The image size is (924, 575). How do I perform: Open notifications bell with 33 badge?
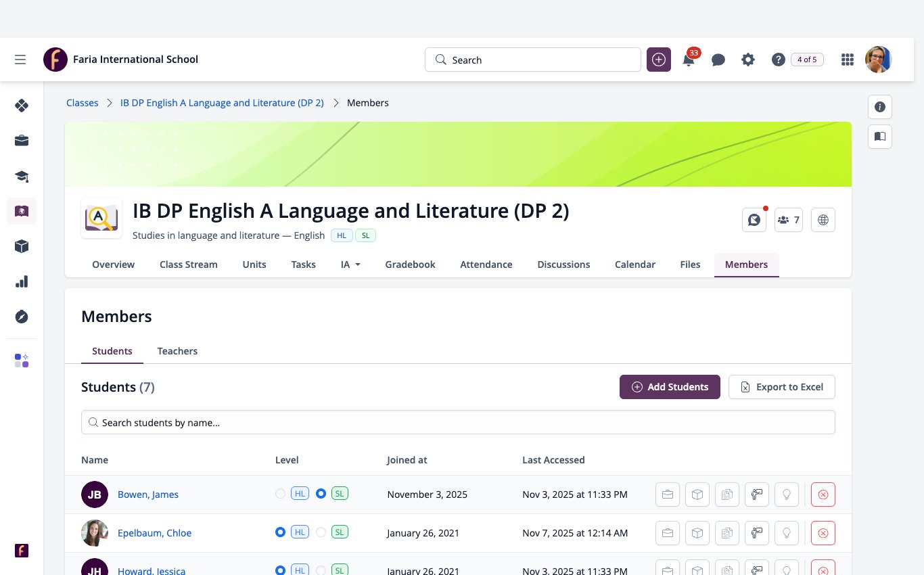(689, 60)
